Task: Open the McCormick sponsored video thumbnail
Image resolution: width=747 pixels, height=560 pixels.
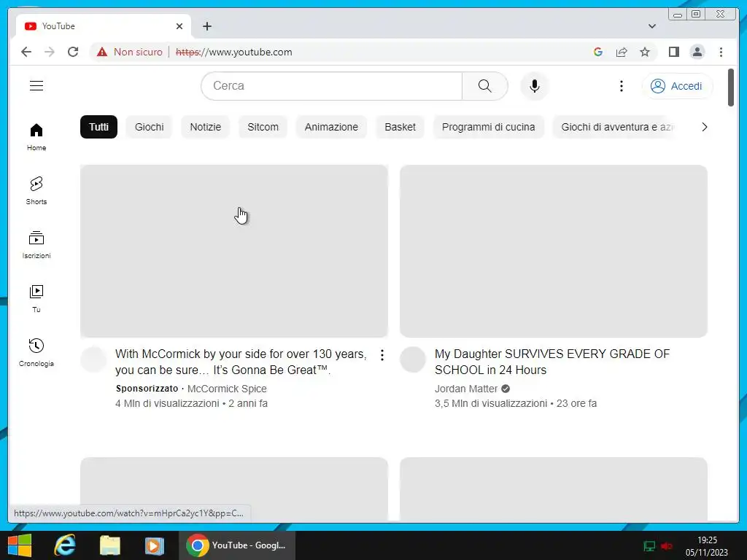Action: [234, 251]
